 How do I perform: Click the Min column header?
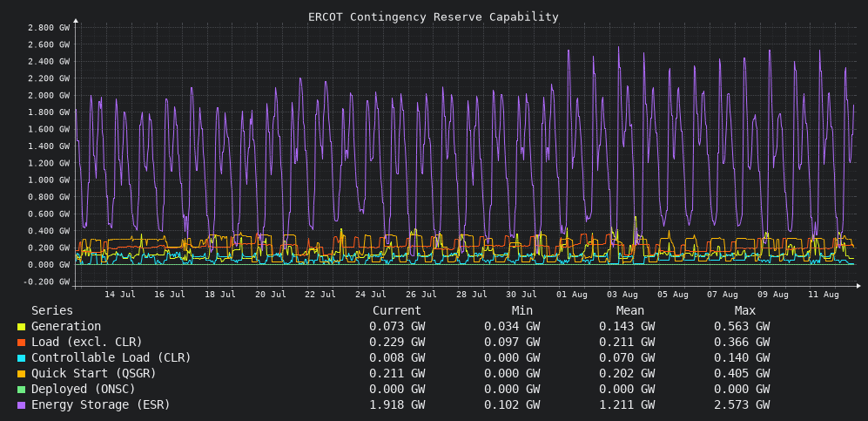click(x=522, y=311)
